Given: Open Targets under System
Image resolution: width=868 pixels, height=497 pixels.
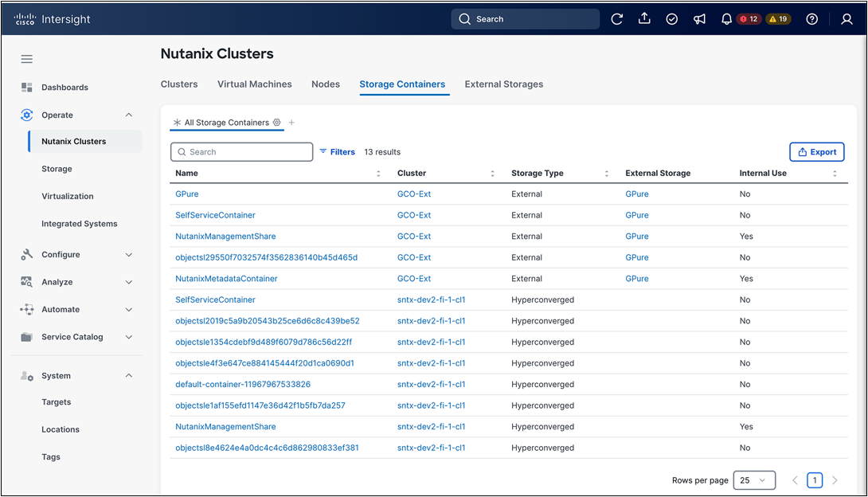Looking at the screenshot, I should [56, 401].
